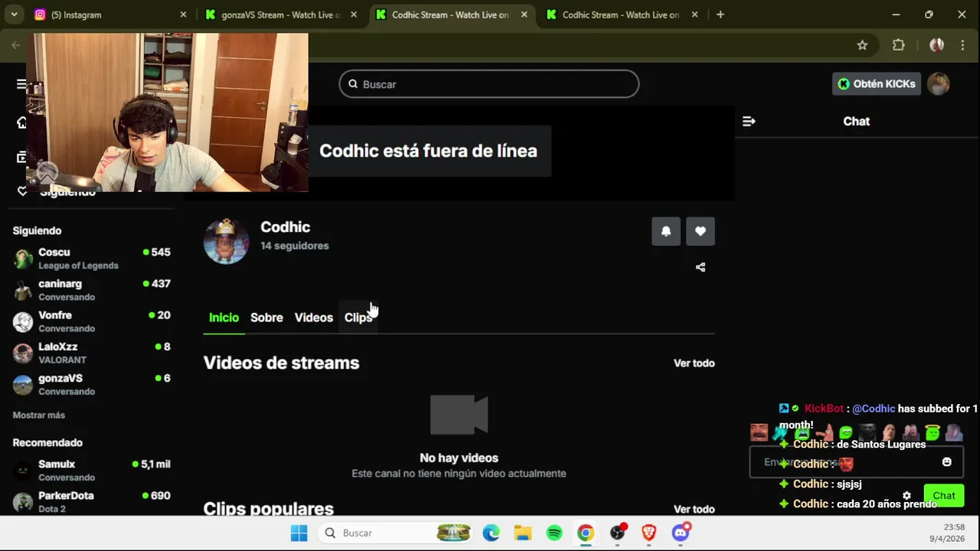The width and height of the screenshot is (980, 551).
Task: Click Ver todo for Clips populares
Action: [694, 509]
